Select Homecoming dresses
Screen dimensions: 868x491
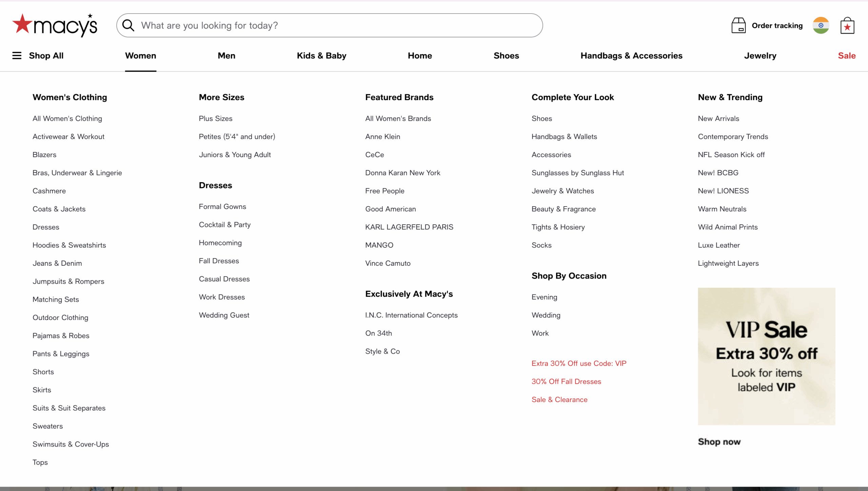(x=220, y=243)
